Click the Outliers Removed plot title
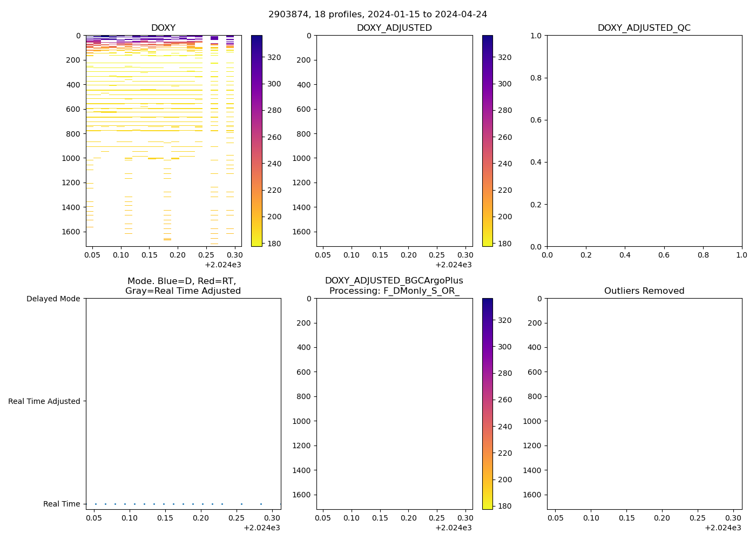 644,291
